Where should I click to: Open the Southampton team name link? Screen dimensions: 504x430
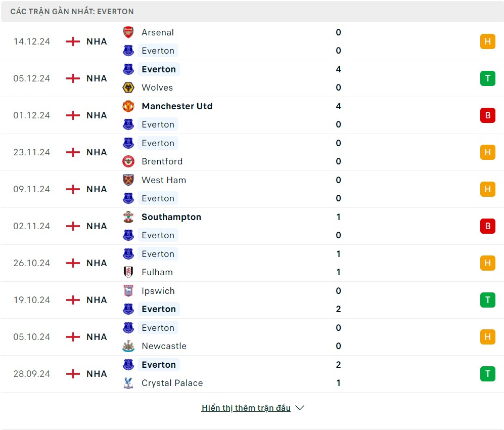tap(171, 217)
